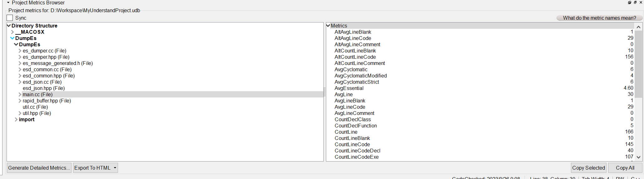The image size is (644, 179).
Task: Click the metrics list scroll-up arrow
Action: [x=639, y=27]
